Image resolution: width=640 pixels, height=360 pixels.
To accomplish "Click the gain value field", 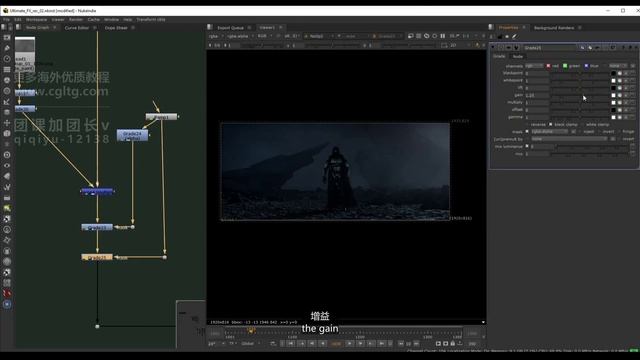I will (537, 95).
